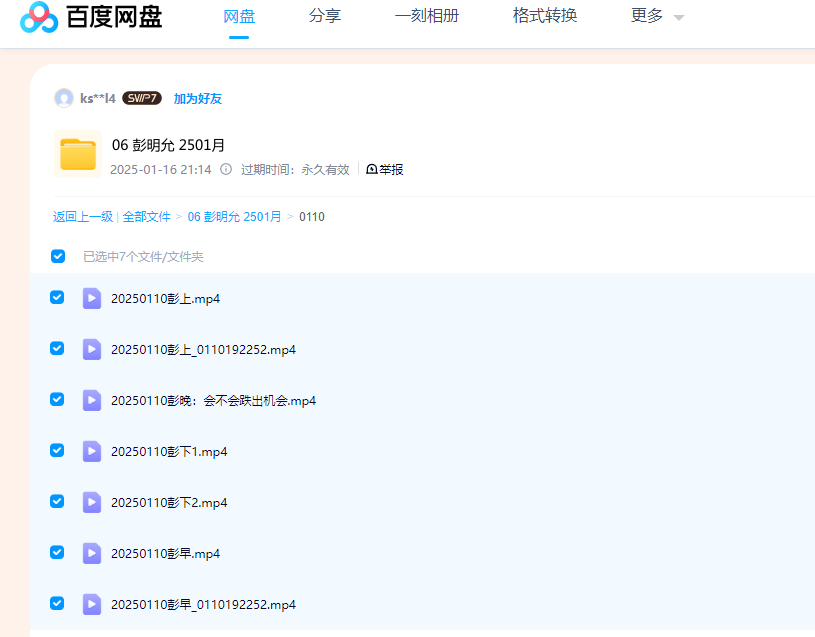Click the 0110 current folder breadcrumb
The width and height of the screenshot is (815, 637).
tap(312, 217)
